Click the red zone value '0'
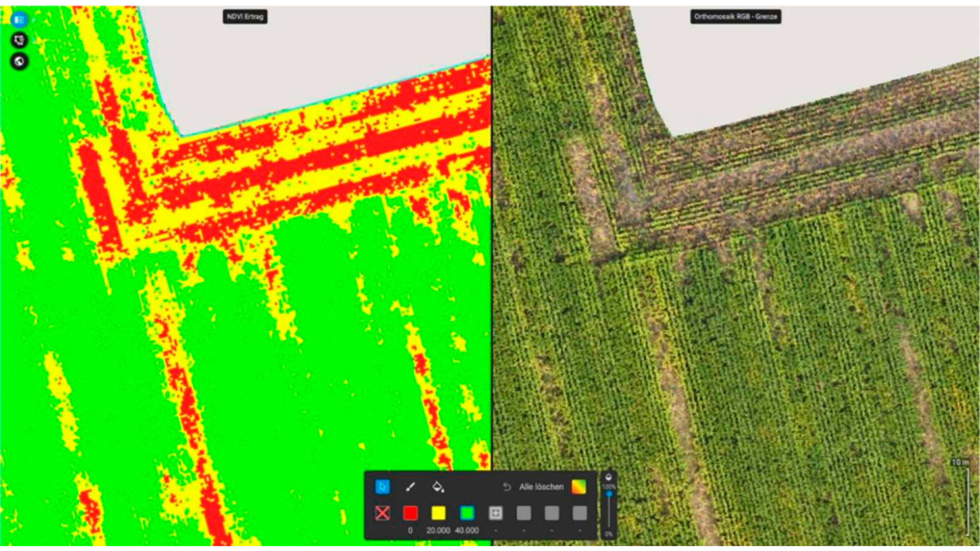 coord(410,530)
